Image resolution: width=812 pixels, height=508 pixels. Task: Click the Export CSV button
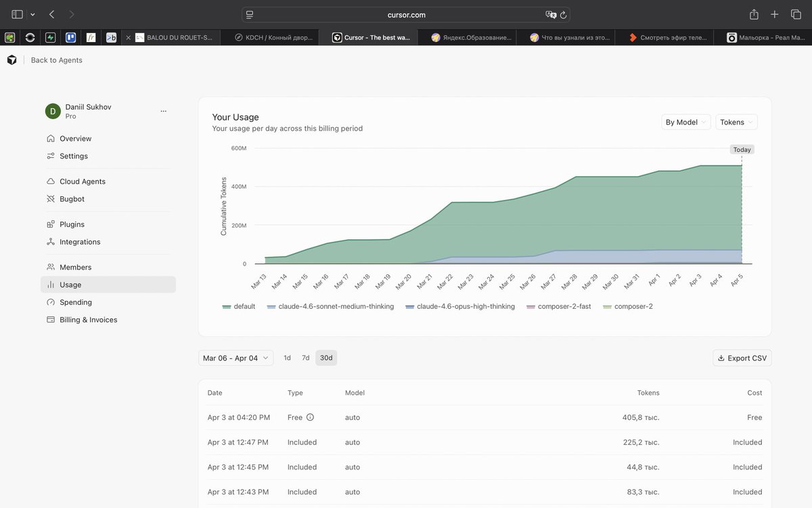pyautogui.click(x=742, y=358)
